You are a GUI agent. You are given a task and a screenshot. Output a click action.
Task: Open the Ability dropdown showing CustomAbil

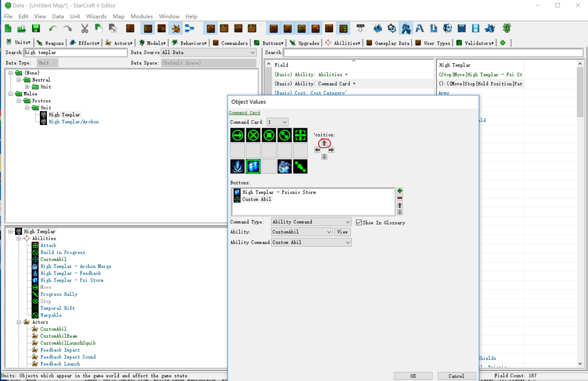(302, 232)
